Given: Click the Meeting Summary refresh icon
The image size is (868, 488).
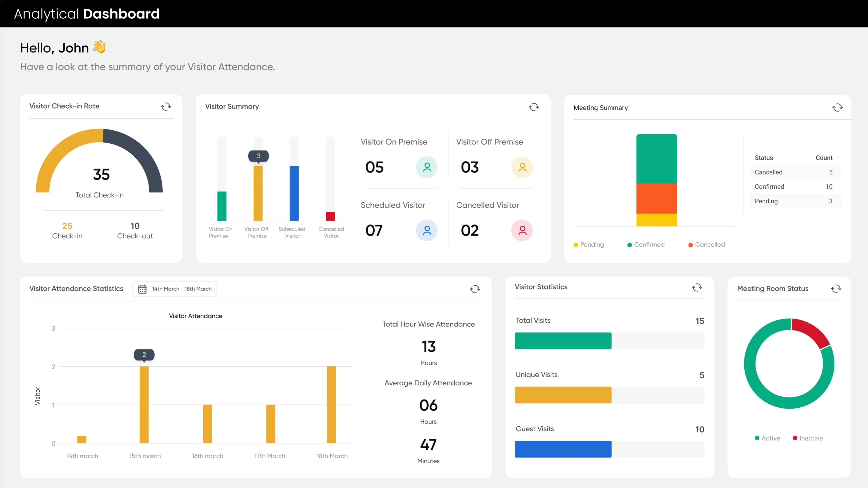Looking at the screenshot, I should click(x=837, y=108).
